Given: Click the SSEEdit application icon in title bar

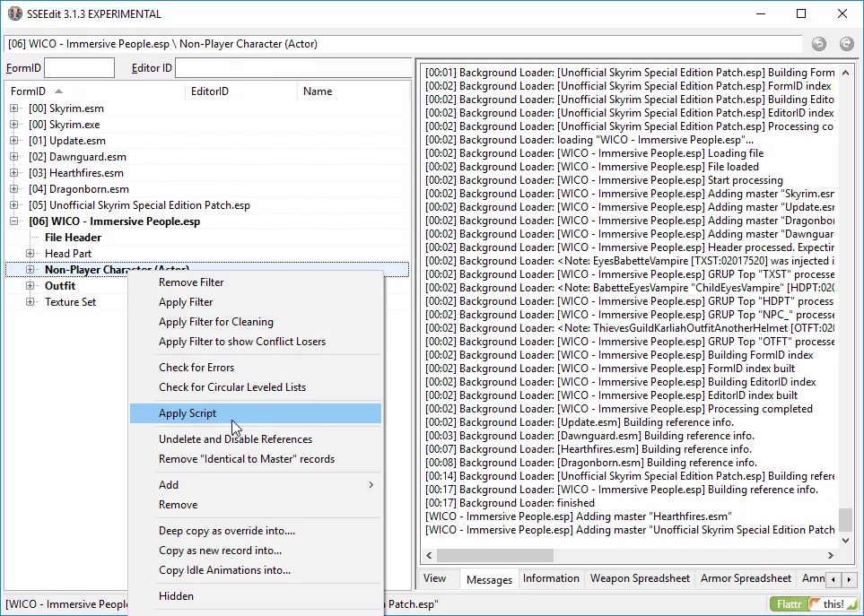Looking at the screenshot, I should coord(15,13).
